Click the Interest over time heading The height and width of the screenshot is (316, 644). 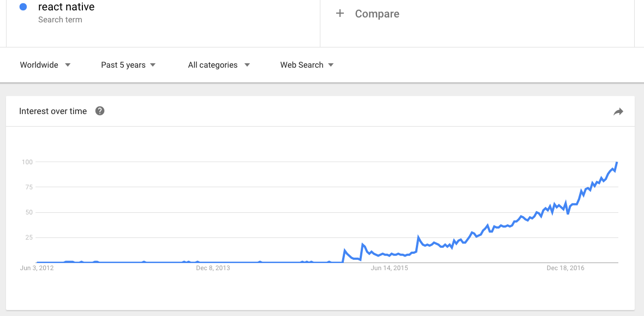point(53,111)
